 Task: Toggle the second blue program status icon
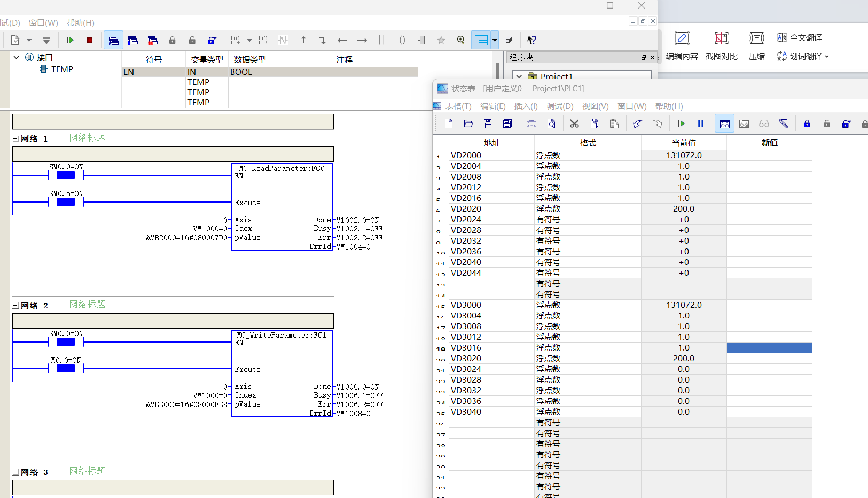(x=133, y=40)
